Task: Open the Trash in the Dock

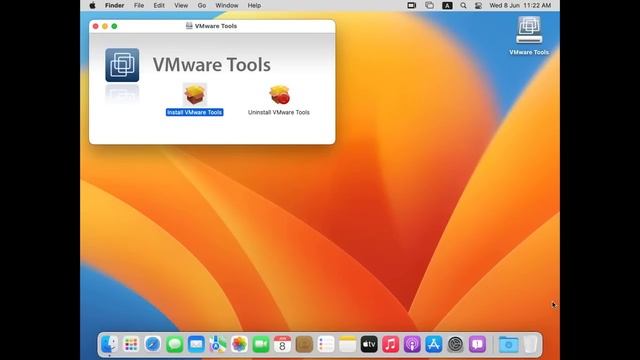Action: tap(531, 344)
